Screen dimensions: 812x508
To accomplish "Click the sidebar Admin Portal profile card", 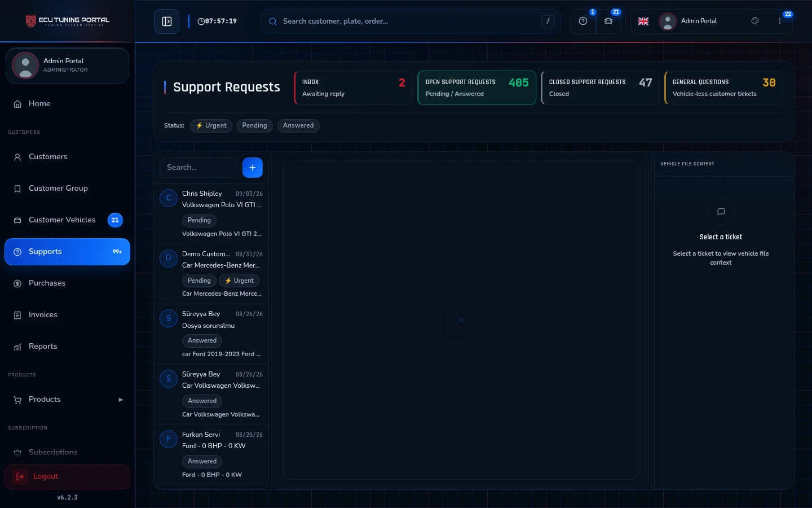I will click(x=68, y=65).
